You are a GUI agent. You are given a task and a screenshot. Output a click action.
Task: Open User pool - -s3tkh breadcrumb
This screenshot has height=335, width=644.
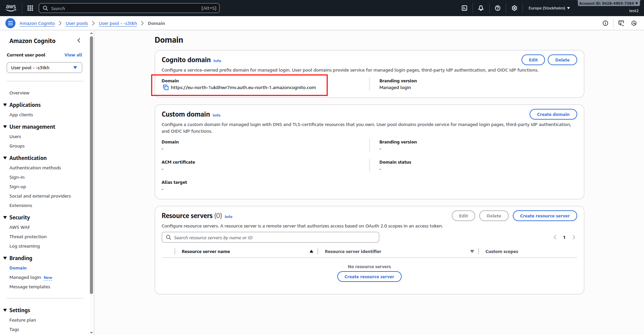click(118, 23)
